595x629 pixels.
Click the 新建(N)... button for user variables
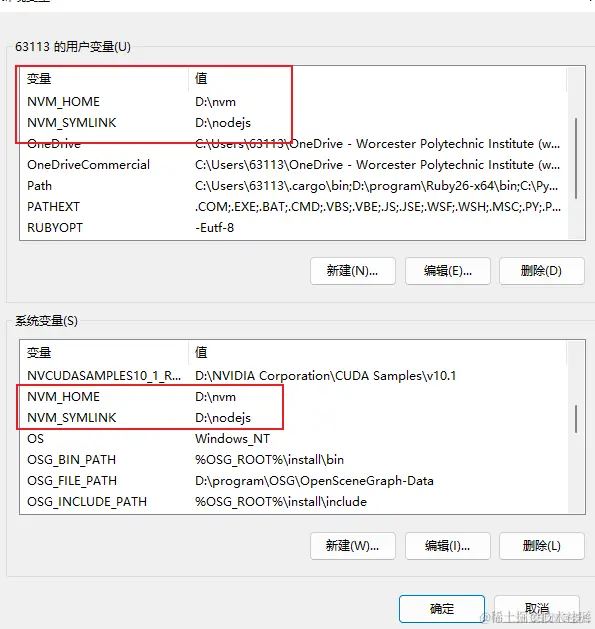point(353,271)
